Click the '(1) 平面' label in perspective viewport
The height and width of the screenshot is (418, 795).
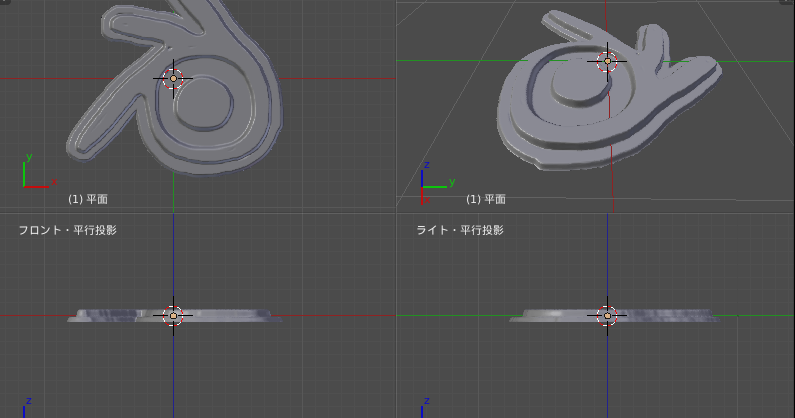coord(486,199)
